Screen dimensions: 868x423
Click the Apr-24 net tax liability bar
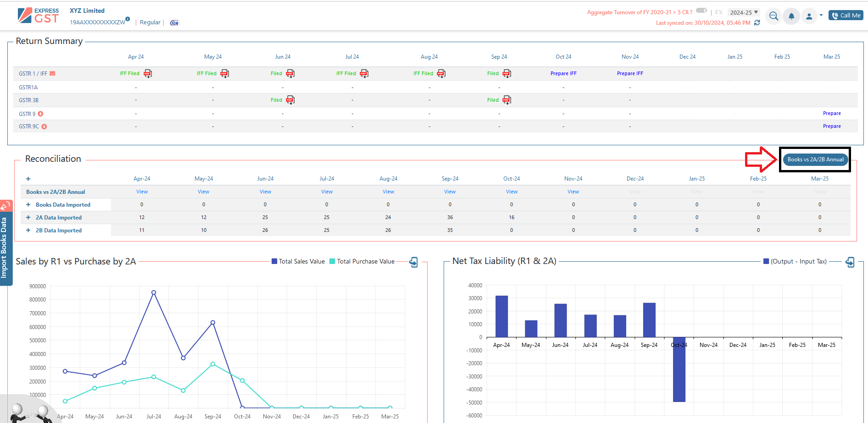(501, 316)
